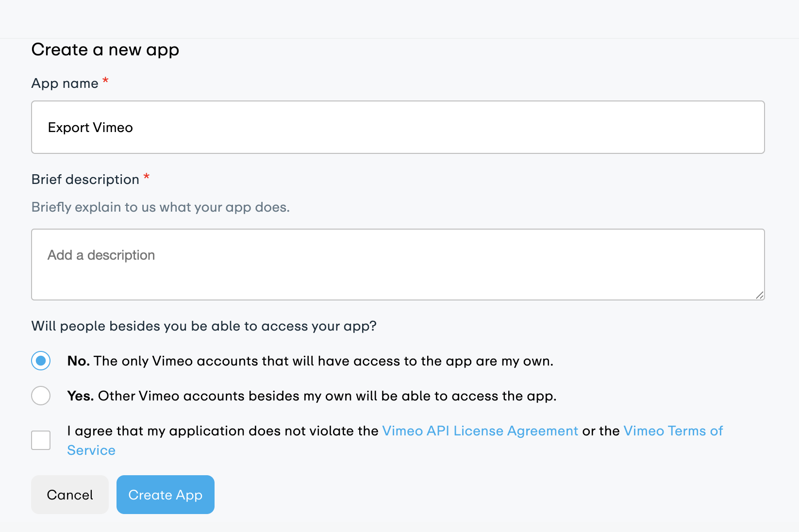Switch app access to only my account
Viewport: 799px width, 532px height.
[x=41, y=361]
